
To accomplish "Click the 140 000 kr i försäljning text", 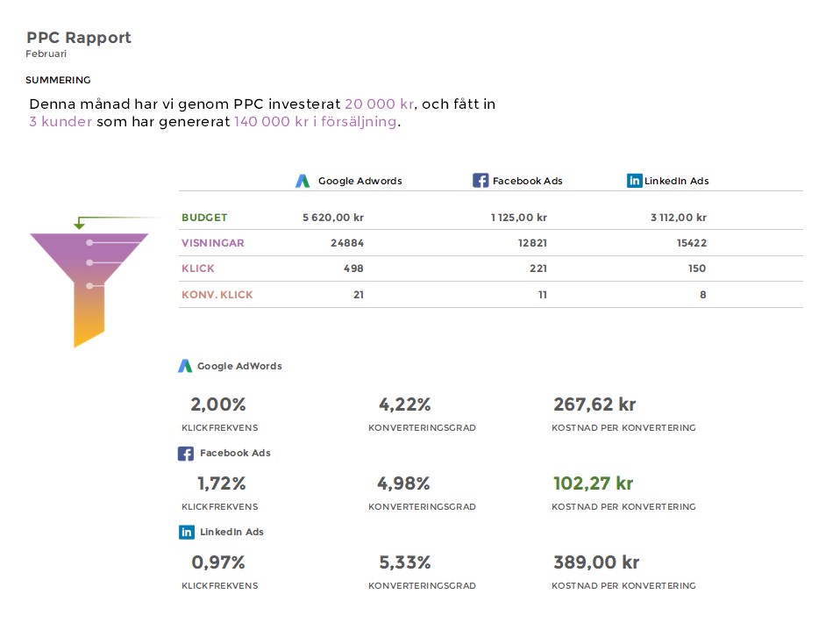I will [x=316, y=122].
